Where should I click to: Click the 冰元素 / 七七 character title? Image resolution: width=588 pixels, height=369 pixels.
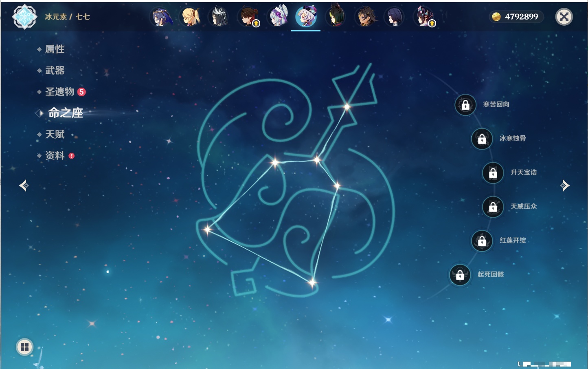point(67,17)
